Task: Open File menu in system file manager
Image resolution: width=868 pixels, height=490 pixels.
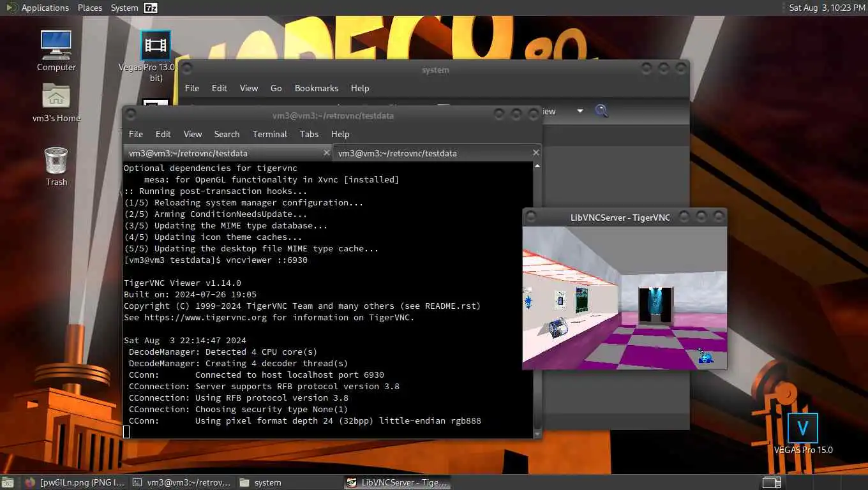Action: point(192,88)
